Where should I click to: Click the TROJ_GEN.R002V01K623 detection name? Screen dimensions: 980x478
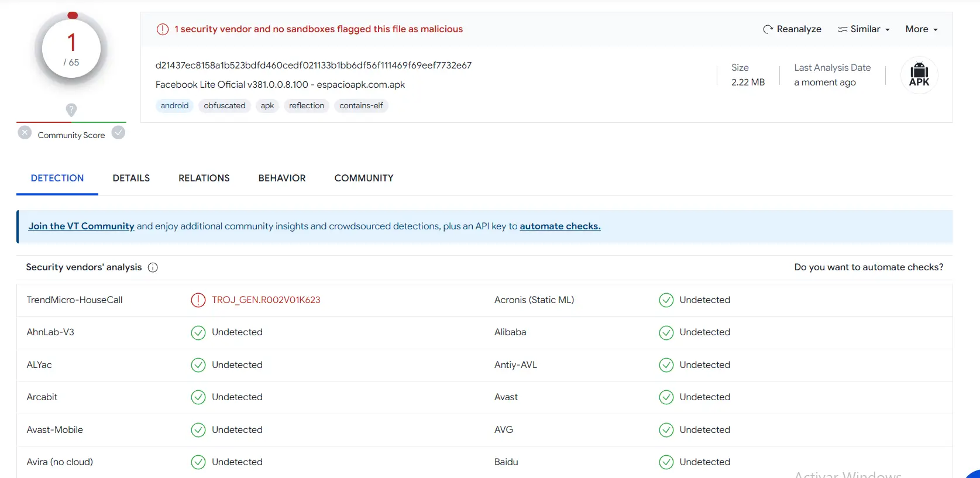pos(266,300)
